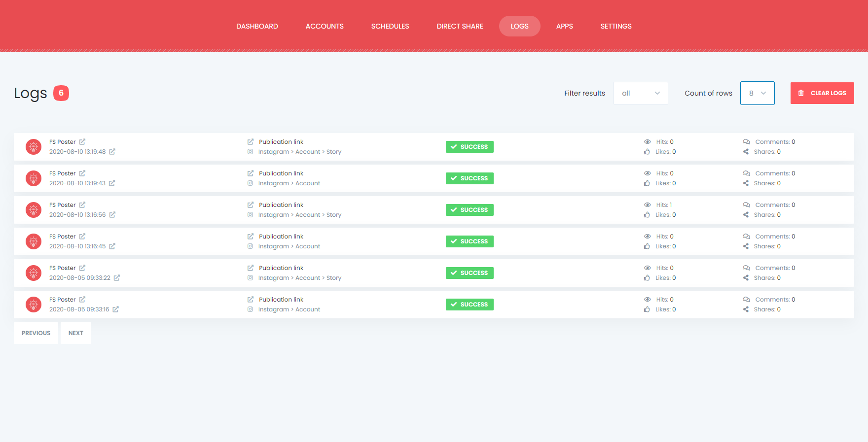Screen dimensions: 868x442
Task: Click FS Poster avatar in 13:16:56 row
Action: click(x=34, y=210)
